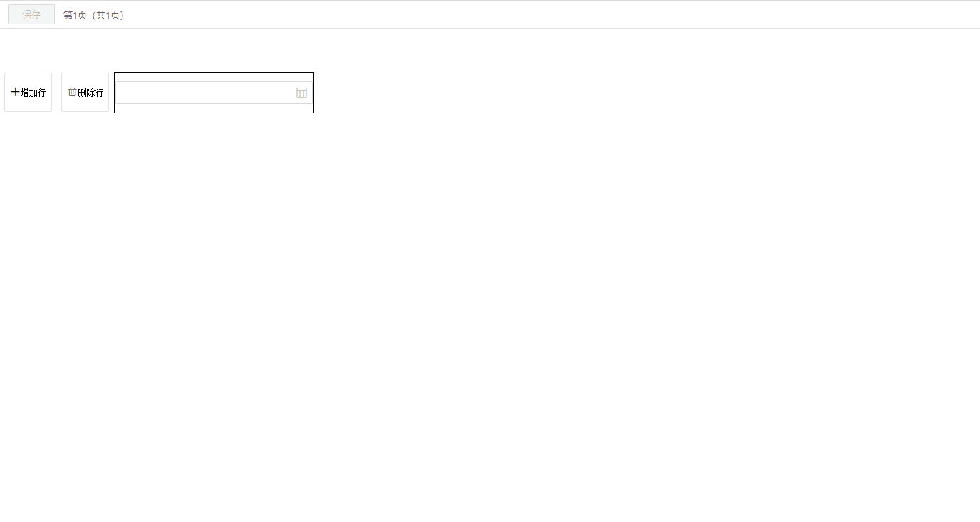Click the 第1页 (共1页) page indicator
This screenshot has height=522, width=980.
click(x=93, y=15)
